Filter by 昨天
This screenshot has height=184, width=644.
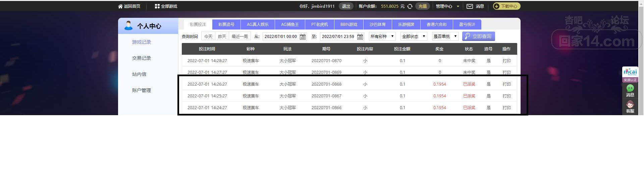[x=222, y=36]
